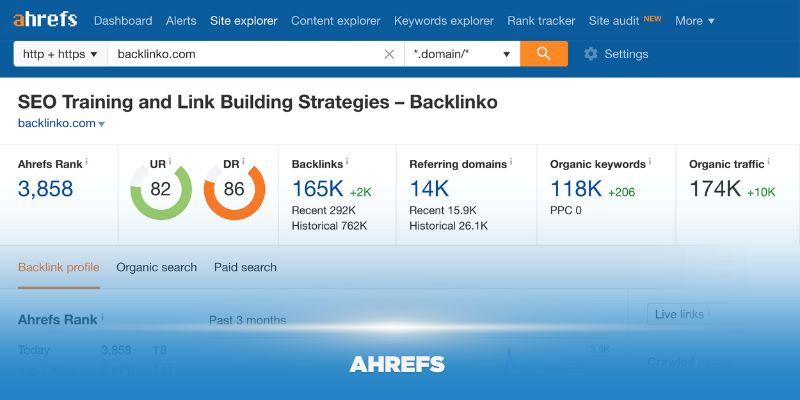The image size is (800, 400).
Task: Click the page title SEO Training heading
Action: 258,102
